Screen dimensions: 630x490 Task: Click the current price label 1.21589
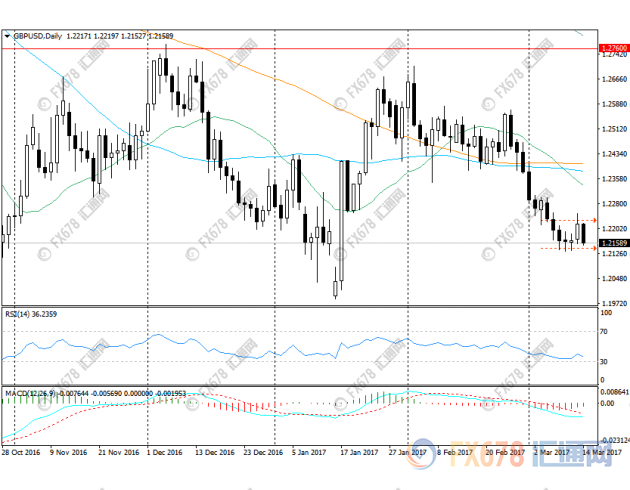[612, 243]
